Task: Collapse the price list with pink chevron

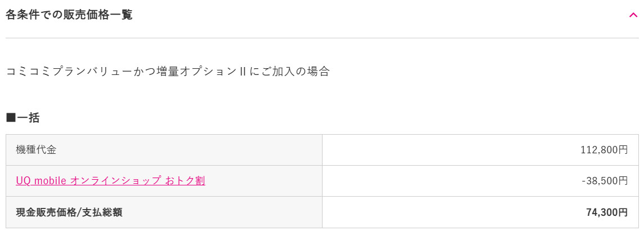Action: [x=633, y=15]
